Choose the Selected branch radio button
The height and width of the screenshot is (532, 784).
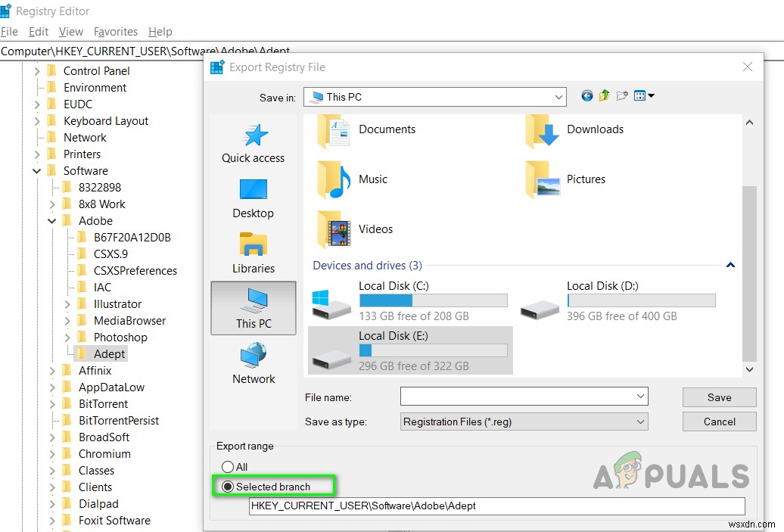(228, 487)
